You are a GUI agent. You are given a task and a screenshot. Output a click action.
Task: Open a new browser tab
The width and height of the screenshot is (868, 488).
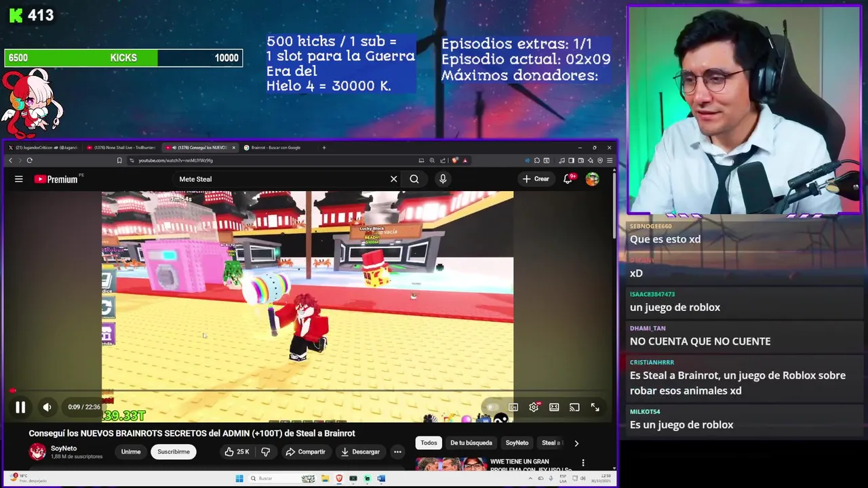click(324, 147)
